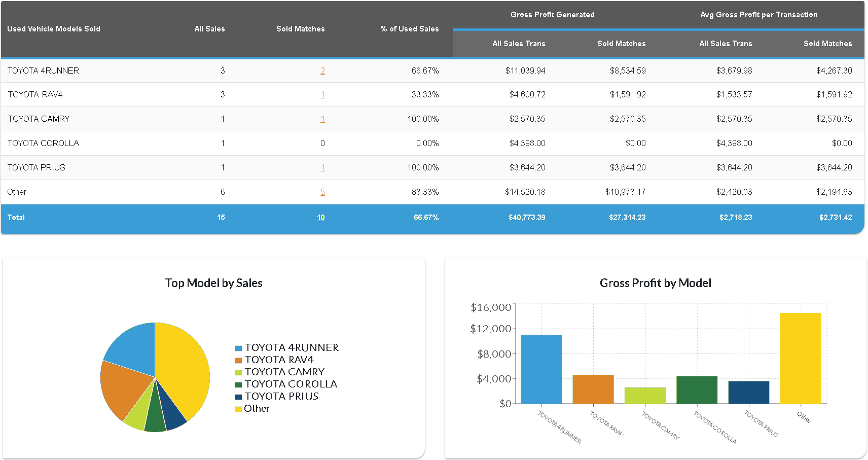Click the blue TOYOTA 4RUNNER legend swatch
The width and height of the screenshot is (868, 460).
[x=238, y=348]
